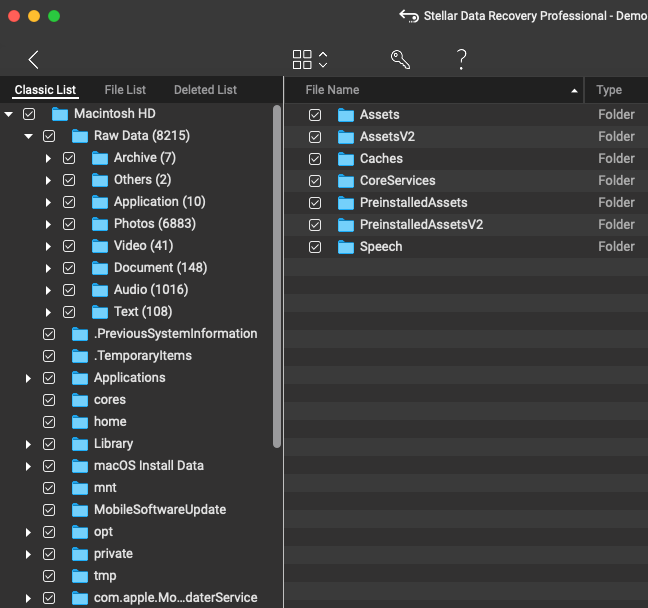Go back with the left arrow button

[33, 60]
